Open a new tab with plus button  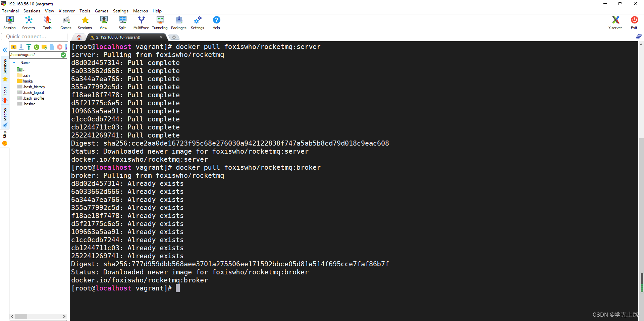click(x=174, y=37)
